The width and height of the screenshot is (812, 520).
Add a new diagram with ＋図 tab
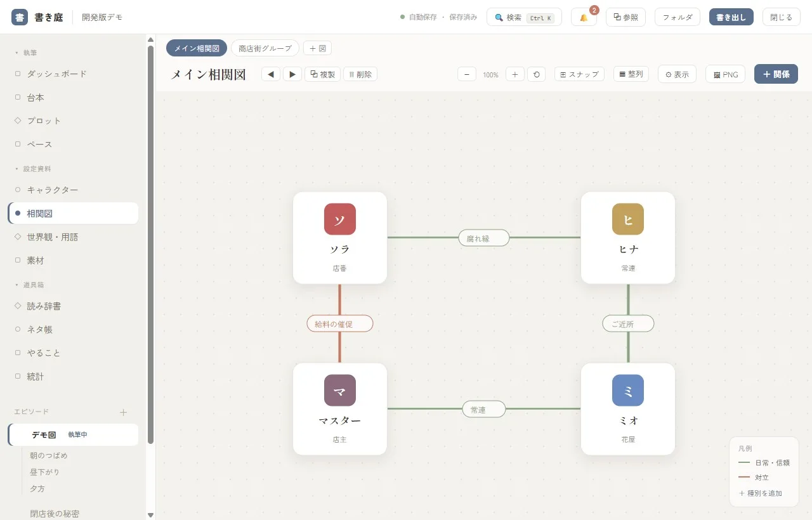tap(317, 48)
